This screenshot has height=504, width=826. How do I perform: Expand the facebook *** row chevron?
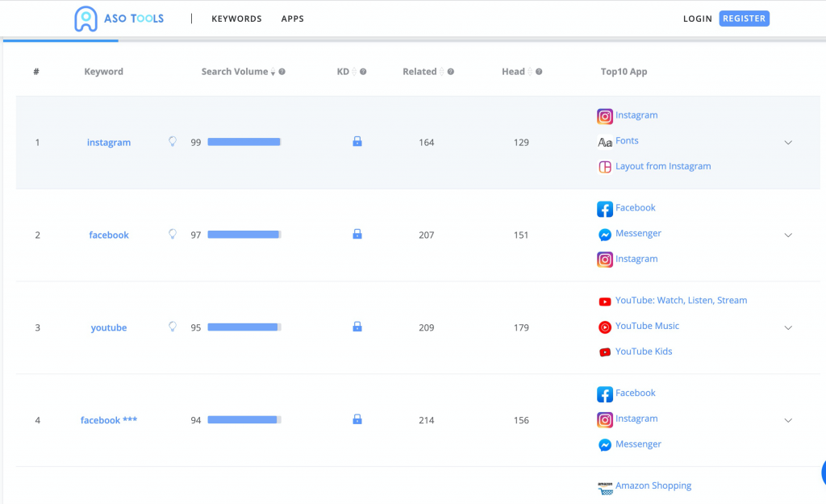[x=788, y=420]
